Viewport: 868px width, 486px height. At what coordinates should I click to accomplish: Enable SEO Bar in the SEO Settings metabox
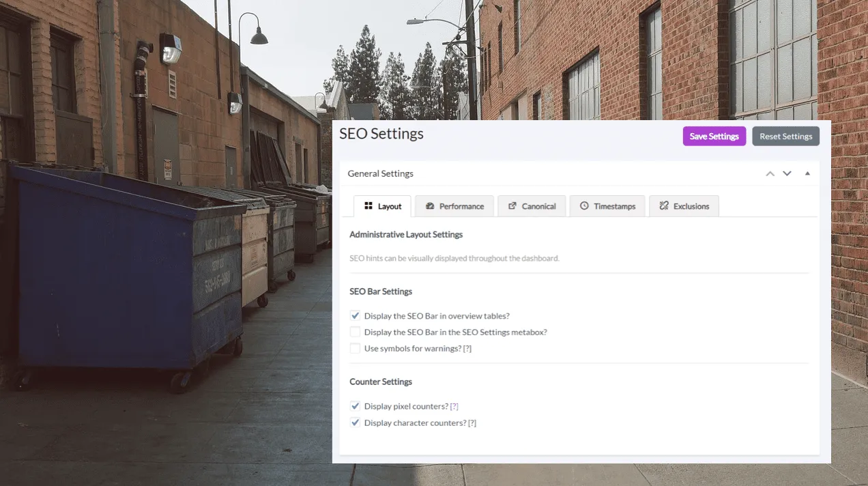(x=355, y=332)
